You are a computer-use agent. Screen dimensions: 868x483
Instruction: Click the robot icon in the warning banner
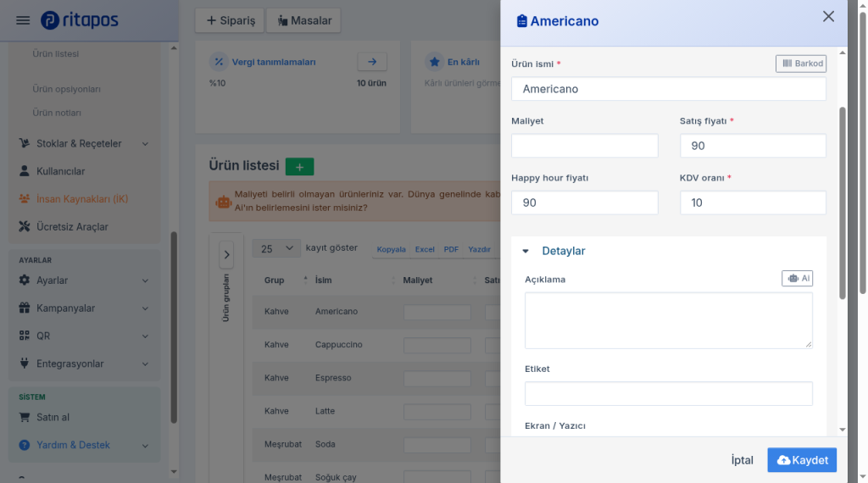click(x=224, y=202)
